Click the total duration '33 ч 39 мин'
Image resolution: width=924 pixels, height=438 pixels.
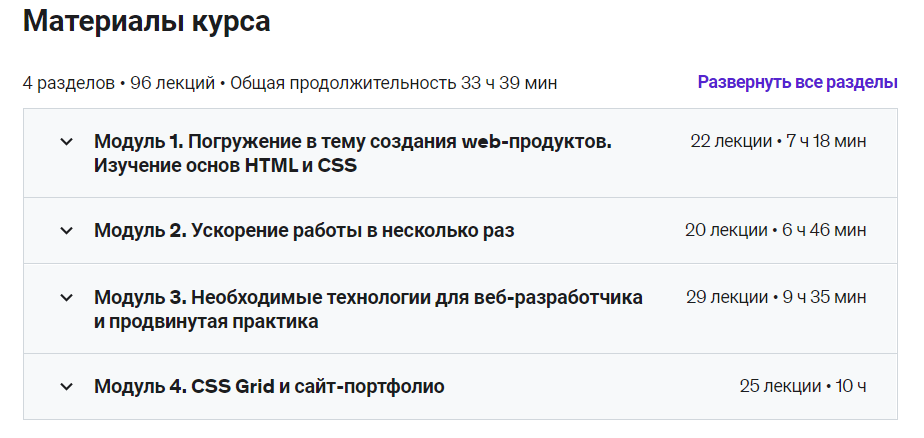pos(509,83)
